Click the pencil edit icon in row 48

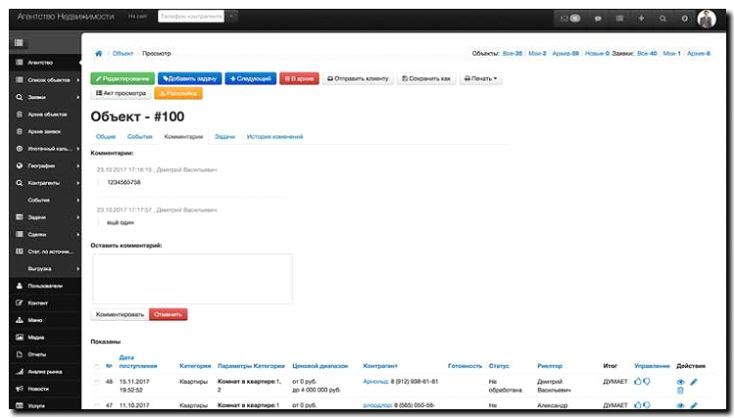694,381
